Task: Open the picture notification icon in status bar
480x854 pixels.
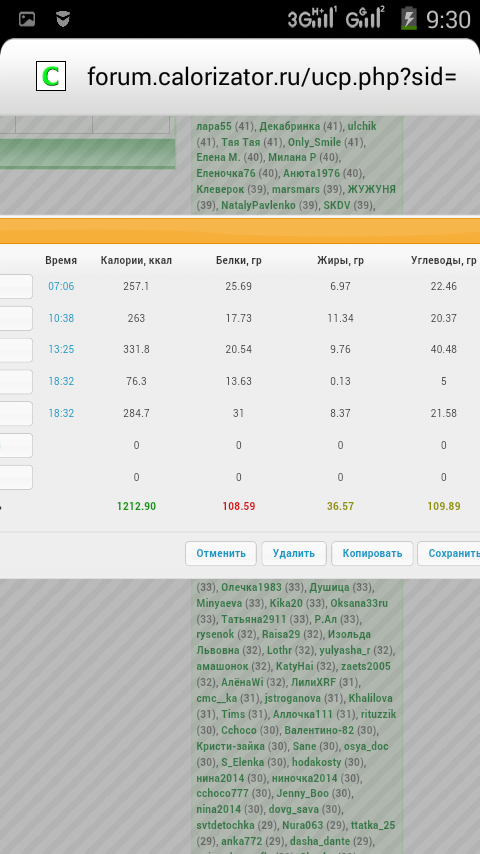Action: (x=27, y=20)
